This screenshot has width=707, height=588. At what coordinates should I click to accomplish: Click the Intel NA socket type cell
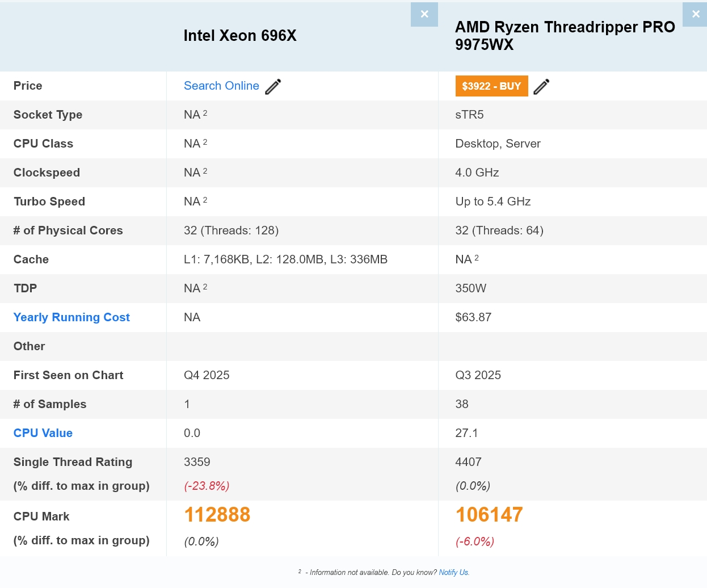click(x=195, y=115)
